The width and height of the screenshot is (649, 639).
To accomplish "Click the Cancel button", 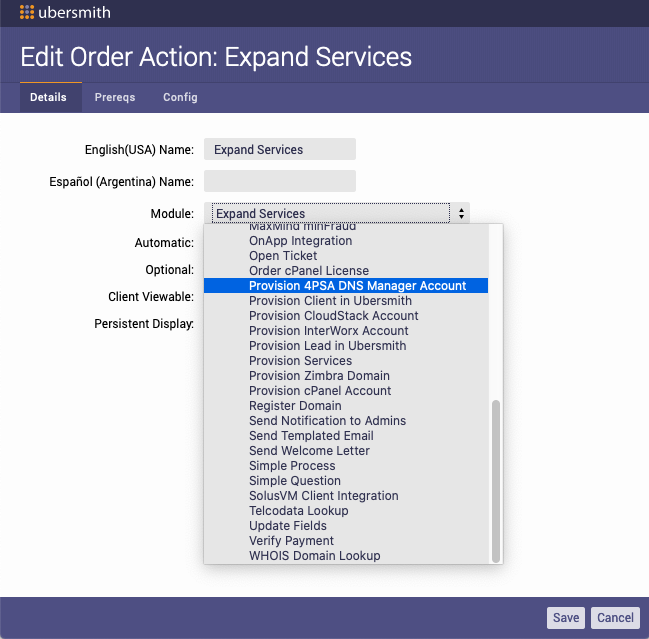I will pyautogui.click(x=615, y=617).
